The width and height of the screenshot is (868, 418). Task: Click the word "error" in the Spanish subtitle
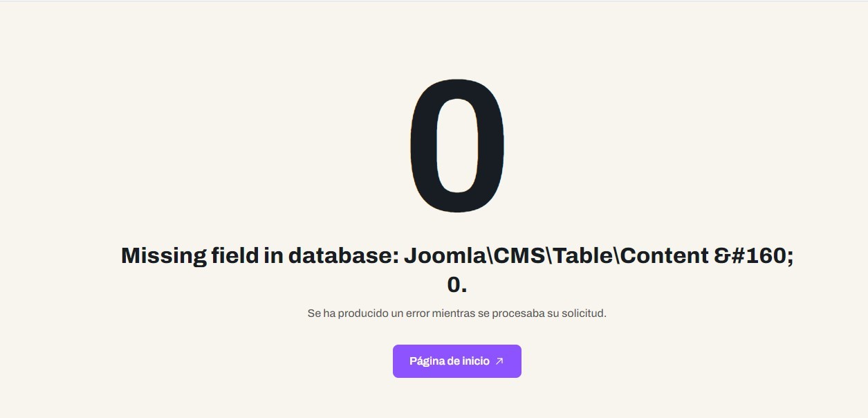(416, 313)
